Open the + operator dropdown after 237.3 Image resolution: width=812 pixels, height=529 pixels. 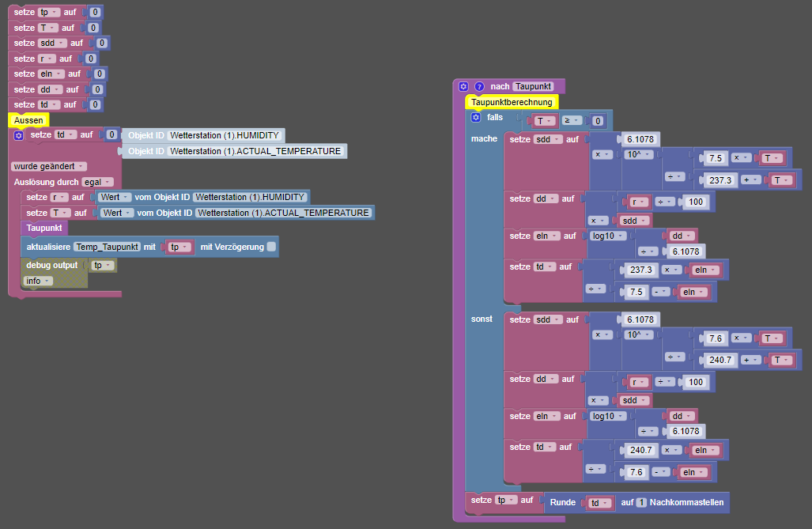pyautogui.click(x=751, y=179)
